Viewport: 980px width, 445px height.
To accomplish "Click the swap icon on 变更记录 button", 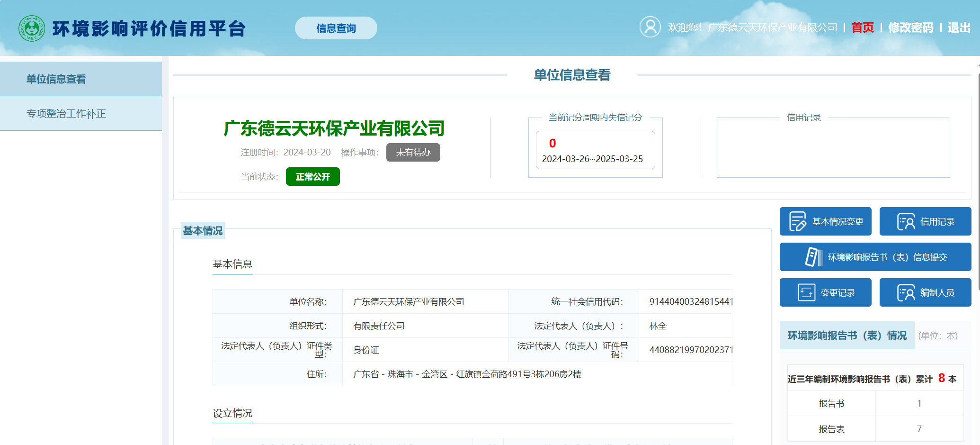I will point(806,292).
